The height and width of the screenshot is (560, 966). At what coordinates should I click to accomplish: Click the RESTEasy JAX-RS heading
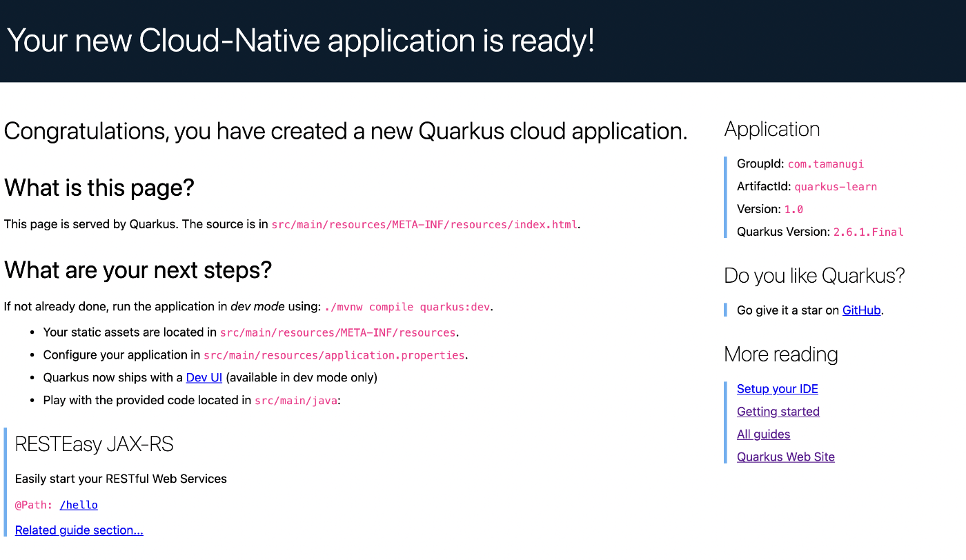point(94,444)
